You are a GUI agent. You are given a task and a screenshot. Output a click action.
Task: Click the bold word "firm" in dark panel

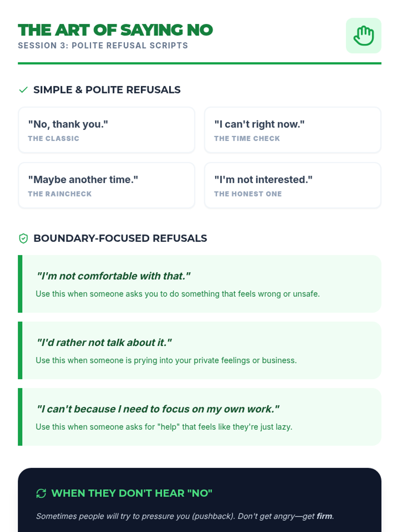pyautogui.click(x=324, y=516)
